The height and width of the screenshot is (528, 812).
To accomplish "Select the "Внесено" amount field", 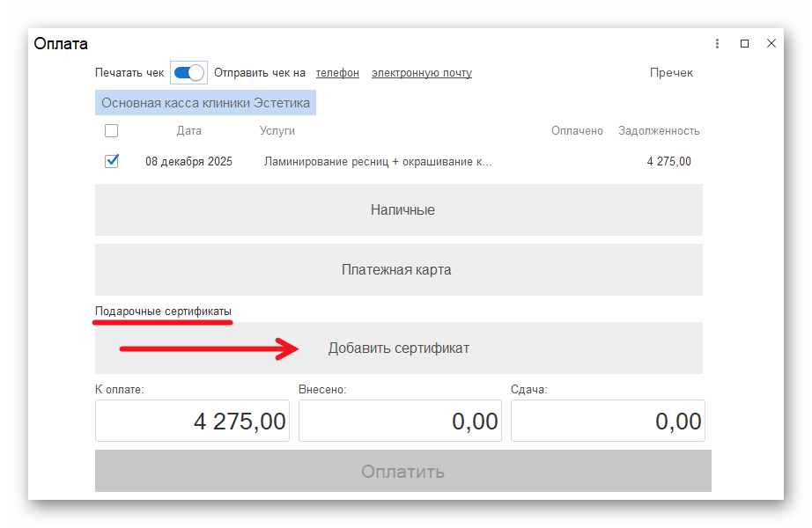I will tap(400, 421).
